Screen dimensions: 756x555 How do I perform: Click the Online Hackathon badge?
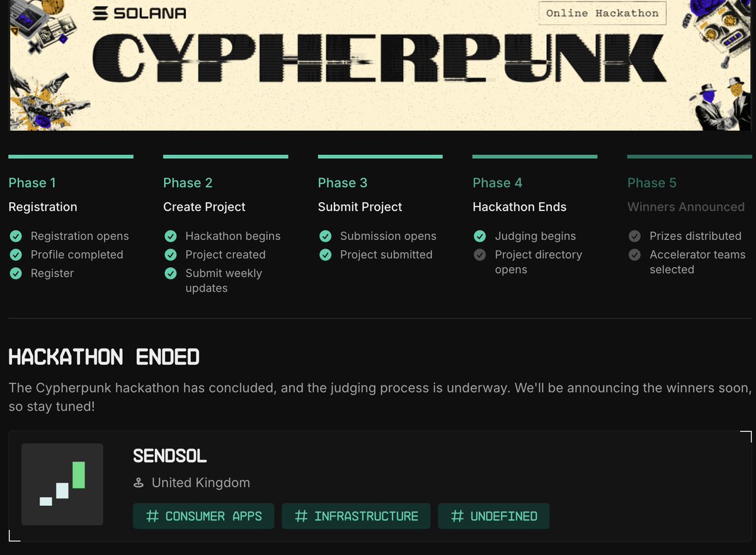click(602, 13)
